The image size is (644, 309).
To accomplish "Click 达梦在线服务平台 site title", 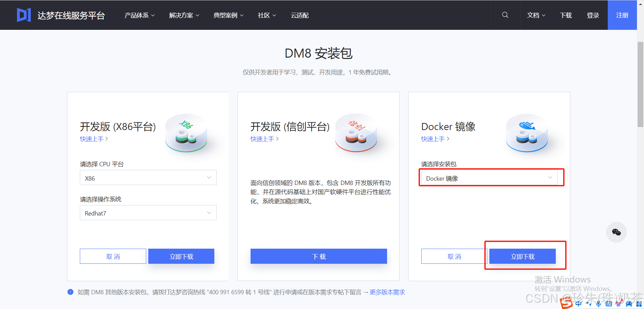I will click(71, 15).
